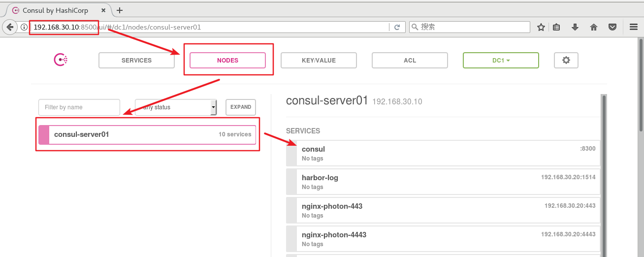The width and height of the screenshot is (644, 257).
Task: Expand the DC1 datacenter dropdown
Action: click(x=501, y=60)
